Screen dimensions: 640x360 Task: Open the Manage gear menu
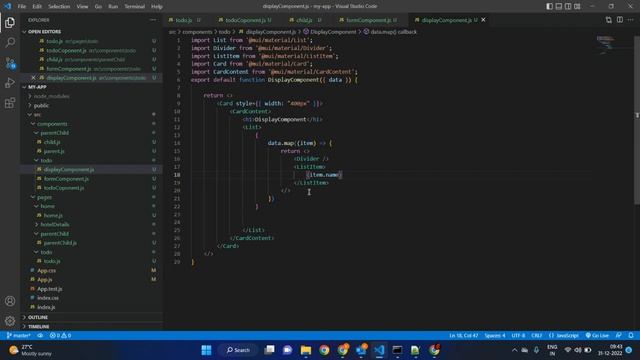click(10, 321)
